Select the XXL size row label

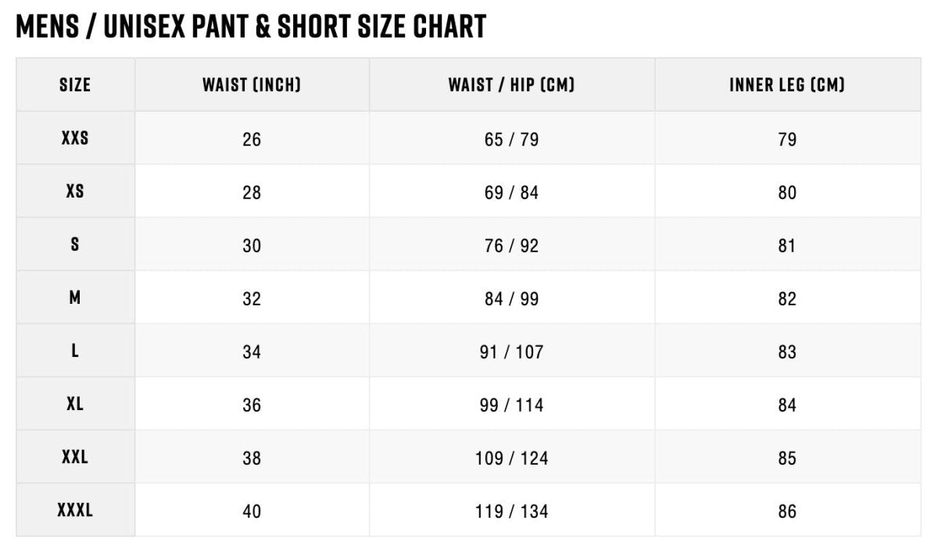[x=75, y=457]
